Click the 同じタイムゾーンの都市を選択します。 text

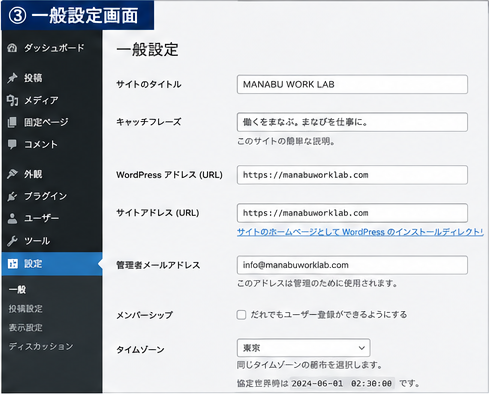click(309, 365)
